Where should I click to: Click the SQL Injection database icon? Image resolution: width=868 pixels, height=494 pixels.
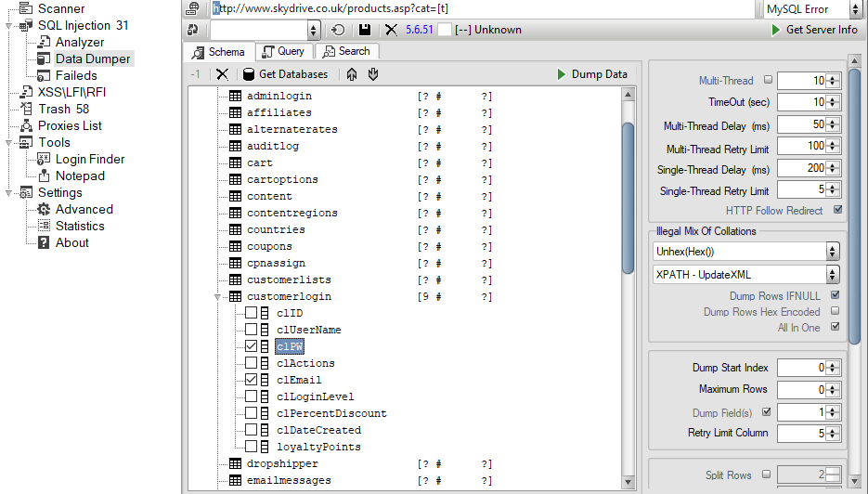click(x=26, y=25)
